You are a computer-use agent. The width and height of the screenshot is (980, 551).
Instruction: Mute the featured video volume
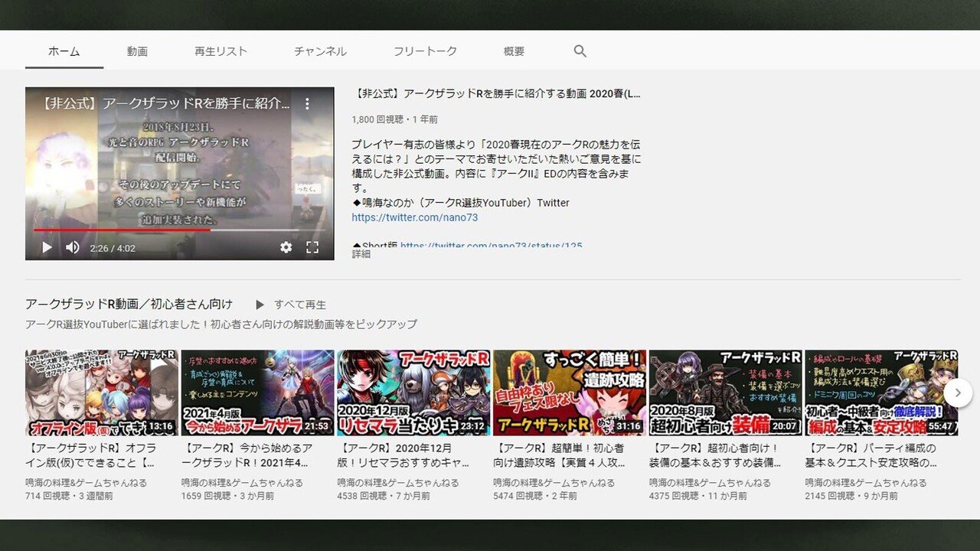[x=72, y=247]
